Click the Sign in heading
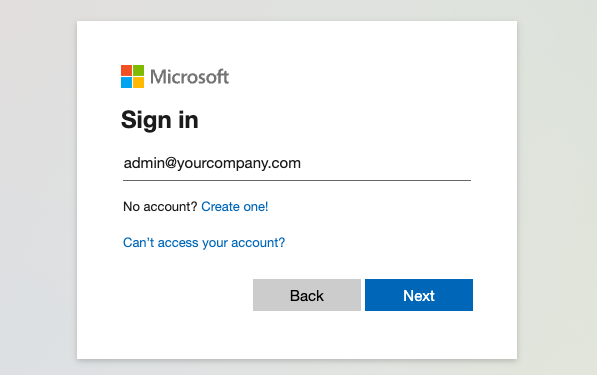The image size is (597, 375). pyautogui.click(x=160, y=120)
